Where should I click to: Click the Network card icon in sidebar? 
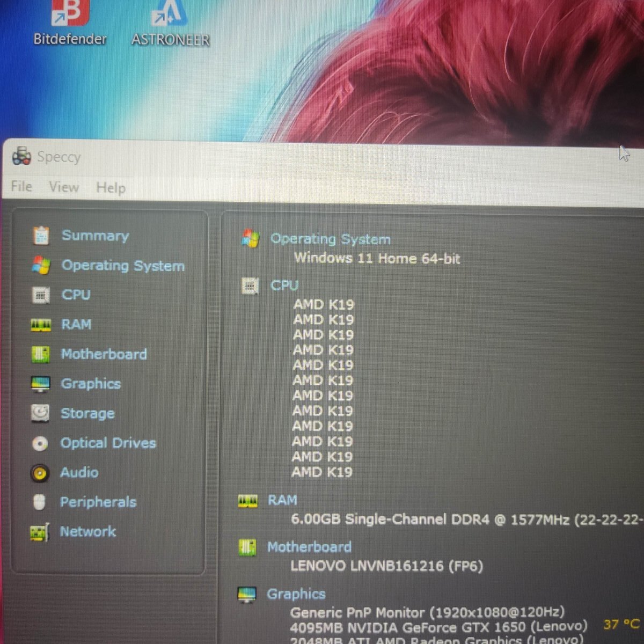(39, 532)
